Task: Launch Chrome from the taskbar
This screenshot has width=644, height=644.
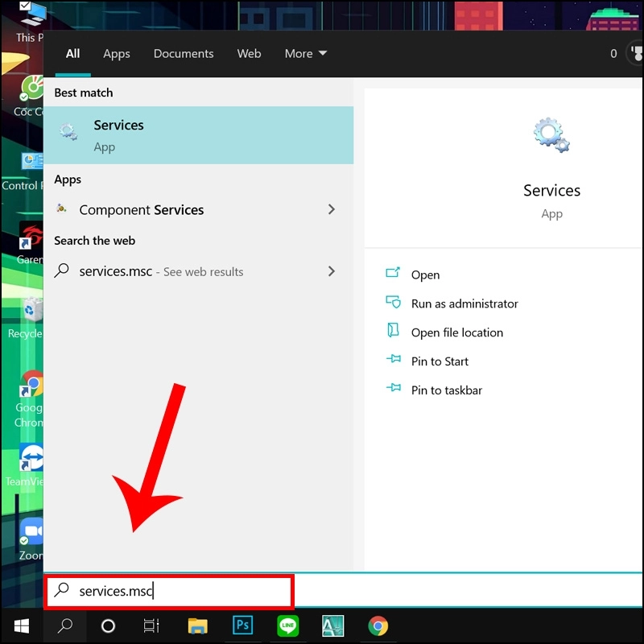Action: [378, 625]
